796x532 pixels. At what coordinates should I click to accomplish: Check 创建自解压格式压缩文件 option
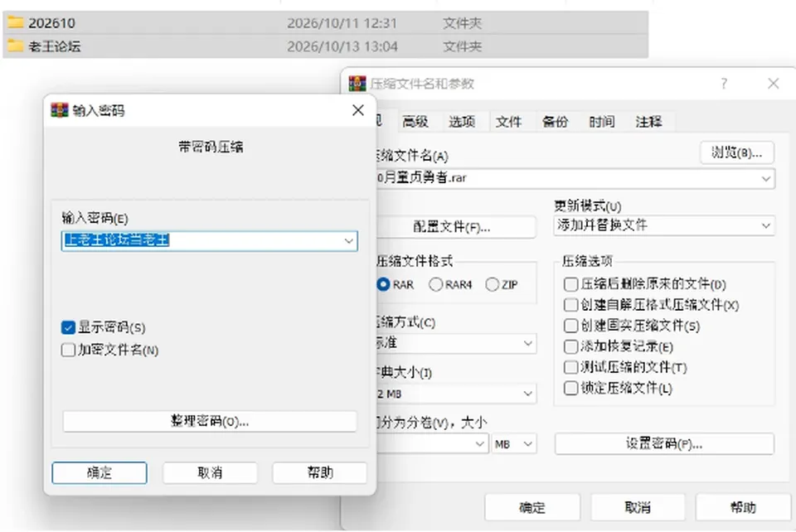click(x=570, y=305)
